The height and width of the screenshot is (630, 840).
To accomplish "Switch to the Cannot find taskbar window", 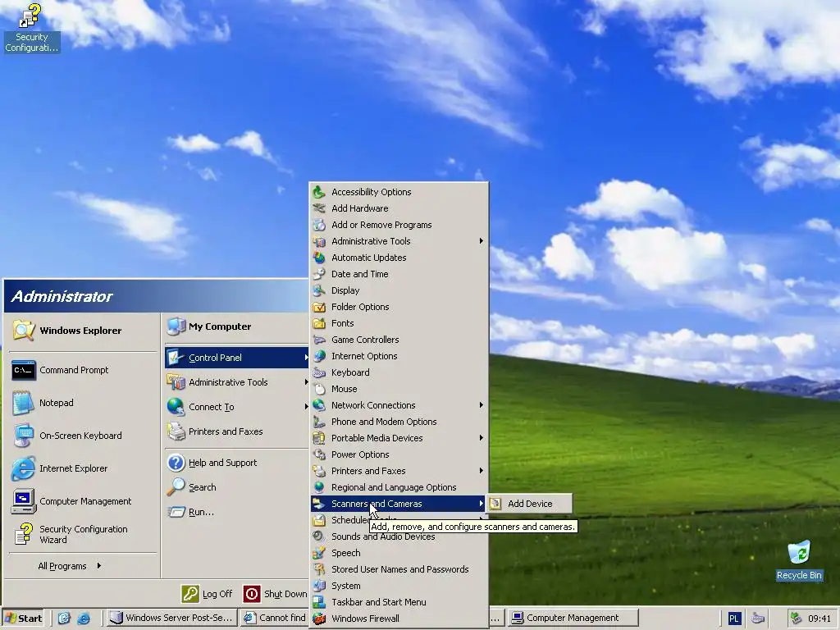I will (x=274, y=619).
